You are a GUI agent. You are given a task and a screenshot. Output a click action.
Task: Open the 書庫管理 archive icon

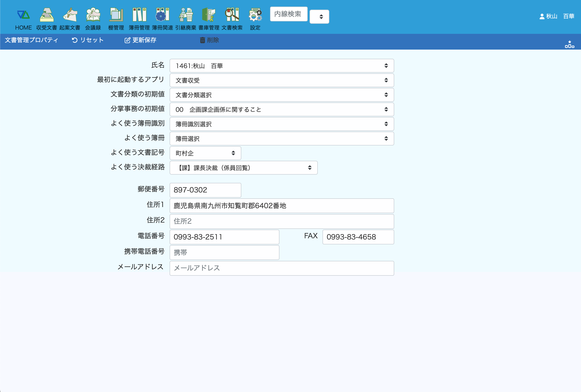tap(209, 15)
